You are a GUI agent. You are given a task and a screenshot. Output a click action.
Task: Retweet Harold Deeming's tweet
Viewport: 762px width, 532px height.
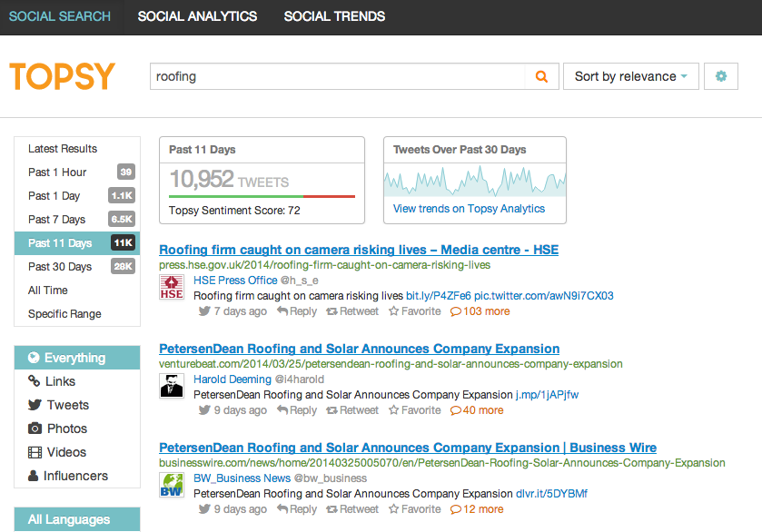pyautogui.click(x=352, y=410)
